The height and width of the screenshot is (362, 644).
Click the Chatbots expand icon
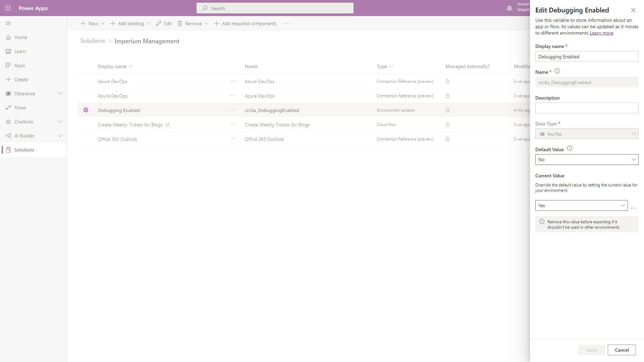[61, 122]
